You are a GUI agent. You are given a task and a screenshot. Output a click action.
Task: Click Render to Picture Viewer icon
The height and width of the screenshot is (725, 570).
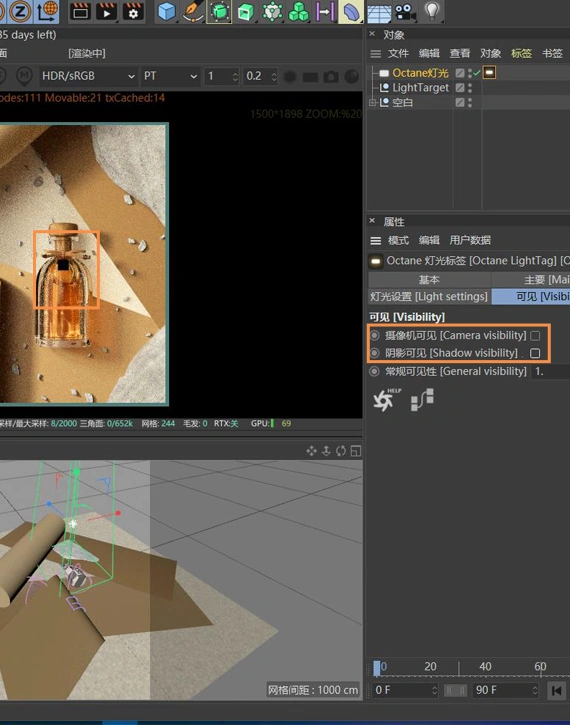coord(106,11)
